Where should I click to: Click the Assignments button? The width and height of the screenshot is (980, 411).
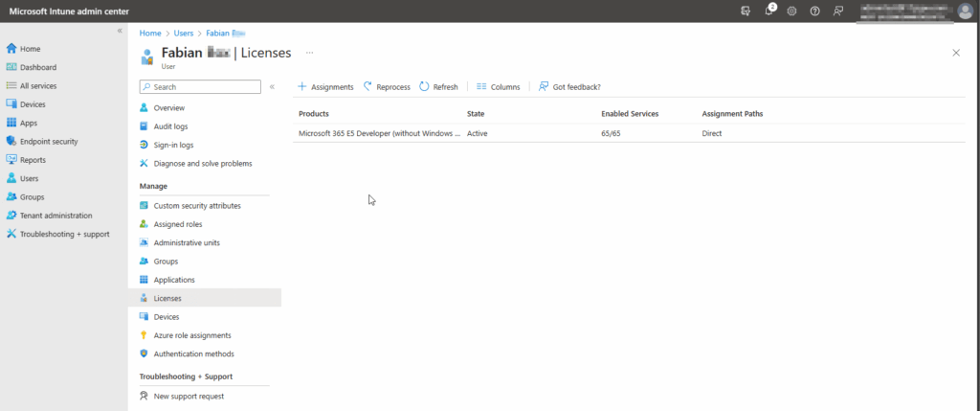tap(325, 87)
